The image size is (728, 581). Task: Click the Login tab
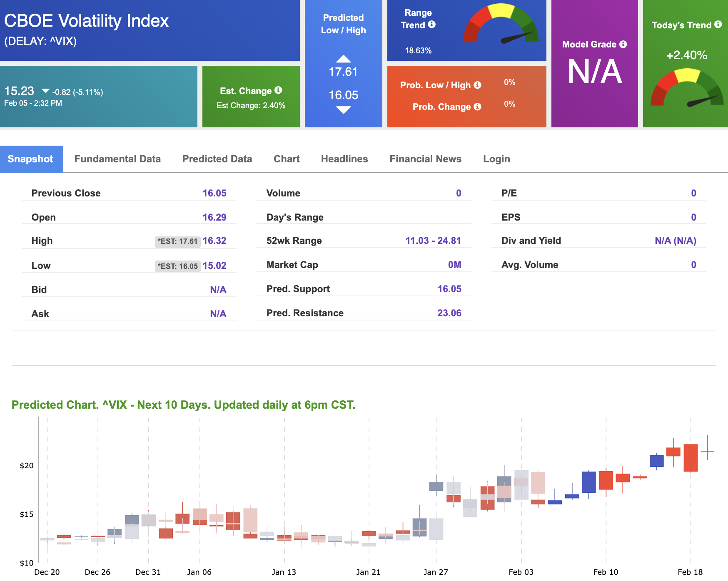[x=496, y=159]
